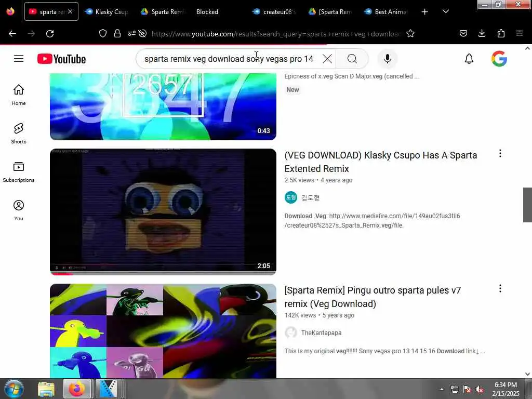This screenshot has height=399, width=532.
Task: Clear the YouTube search query with X
Action: tap(327, 59)
